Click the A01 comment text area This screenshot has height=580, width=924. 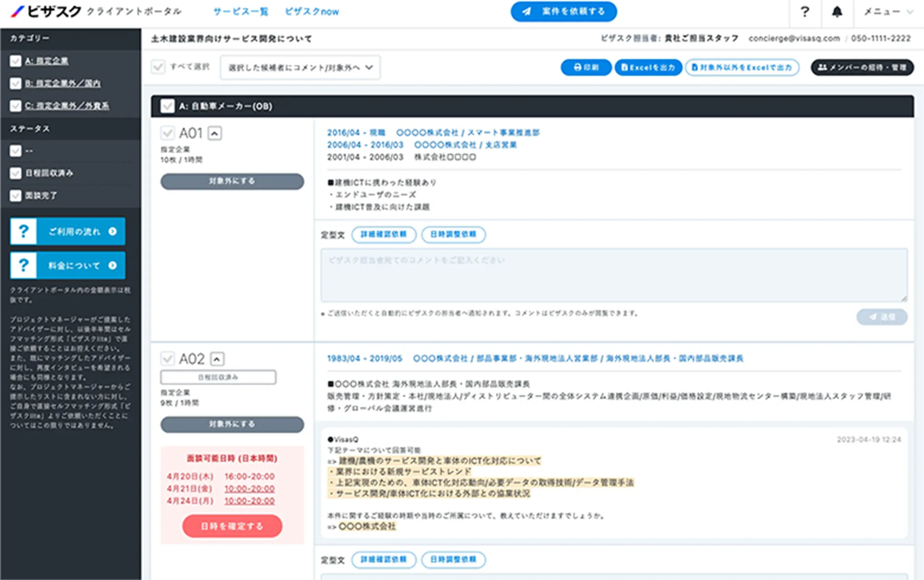(x=614, y=275)
